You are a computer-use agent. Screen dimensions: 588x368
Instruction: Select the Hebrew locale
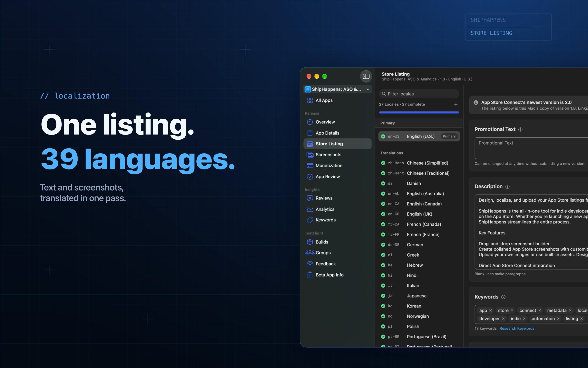[x=419, y=265]
